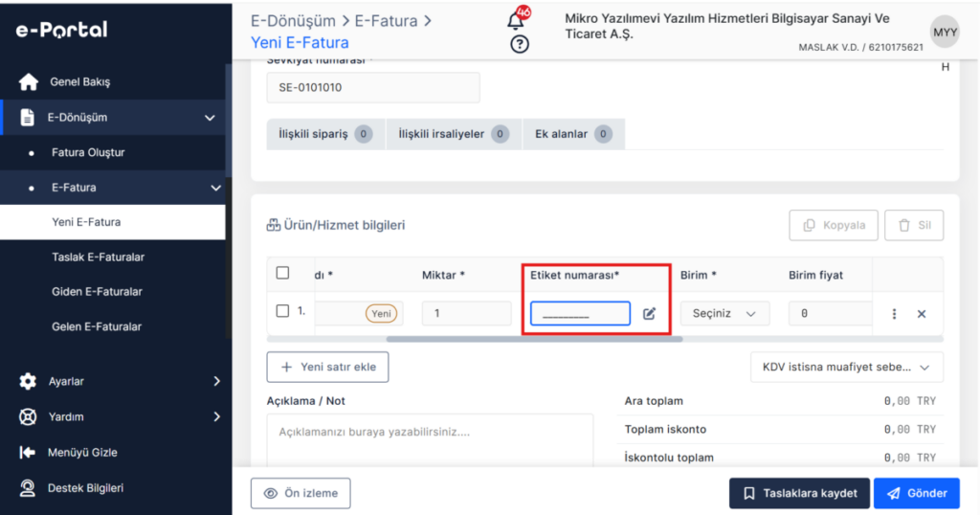Click the Yeni badge in row 1
Image resolution: width=980 pixels, height=515 pixels.
381,314
